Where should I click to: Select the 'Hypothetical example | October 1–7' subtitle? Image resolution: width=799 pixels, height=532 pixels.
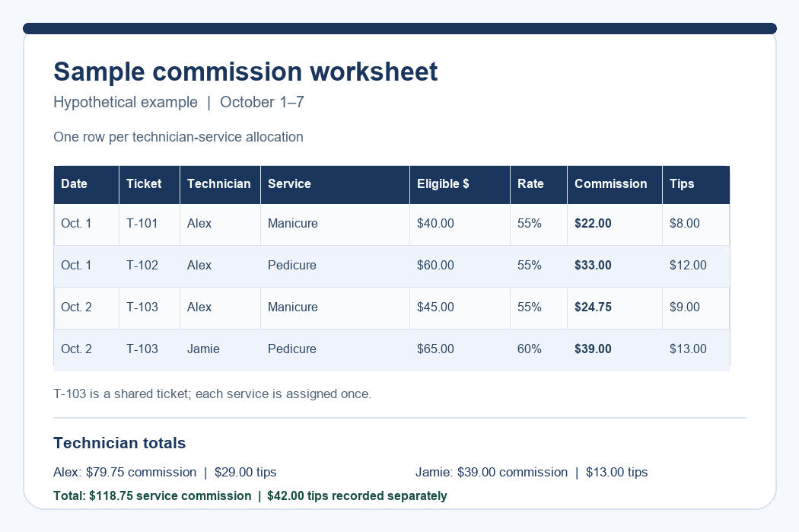click(x=179, y=103)
